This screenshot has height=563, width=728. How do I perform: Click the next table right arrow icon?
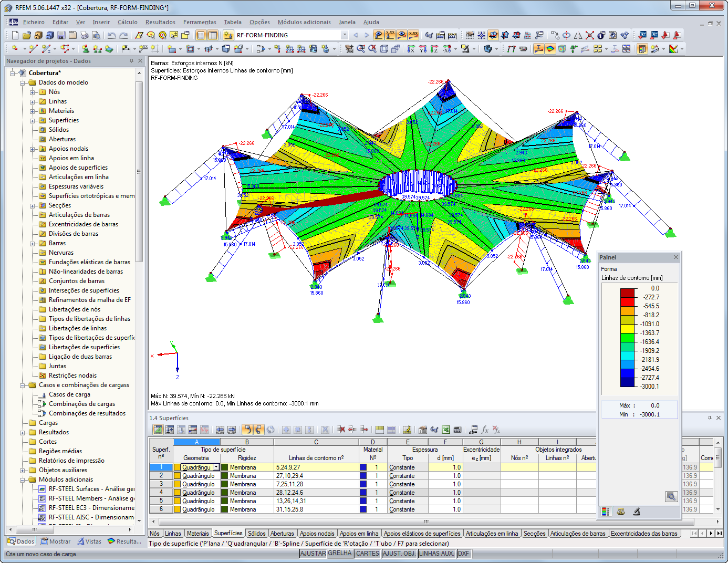click(x=232, y=430)
